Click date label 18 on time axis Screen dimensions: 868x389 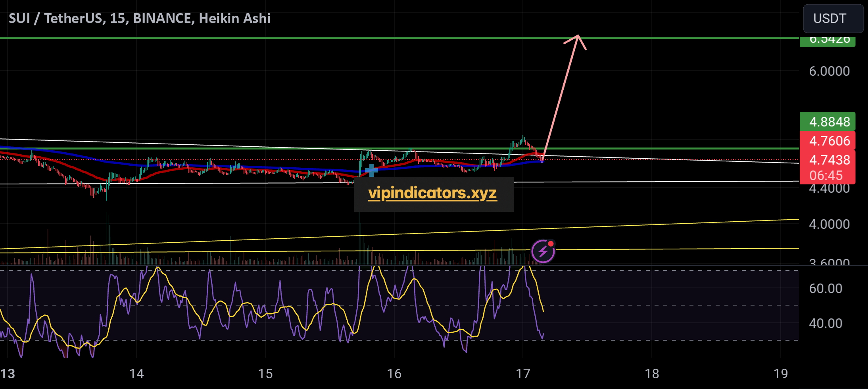click(x=652, y=374)
